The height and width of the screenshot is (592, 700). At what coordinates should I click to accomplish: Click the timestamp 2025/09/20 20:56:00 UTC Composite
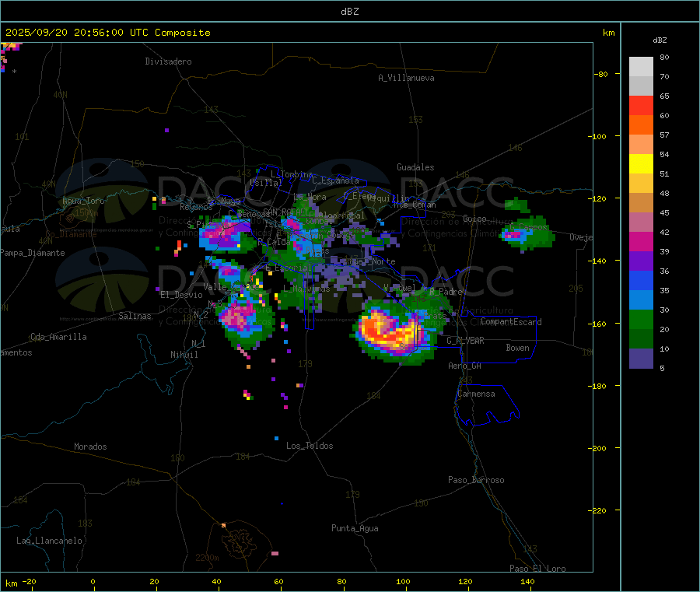[x=107, y=33]
